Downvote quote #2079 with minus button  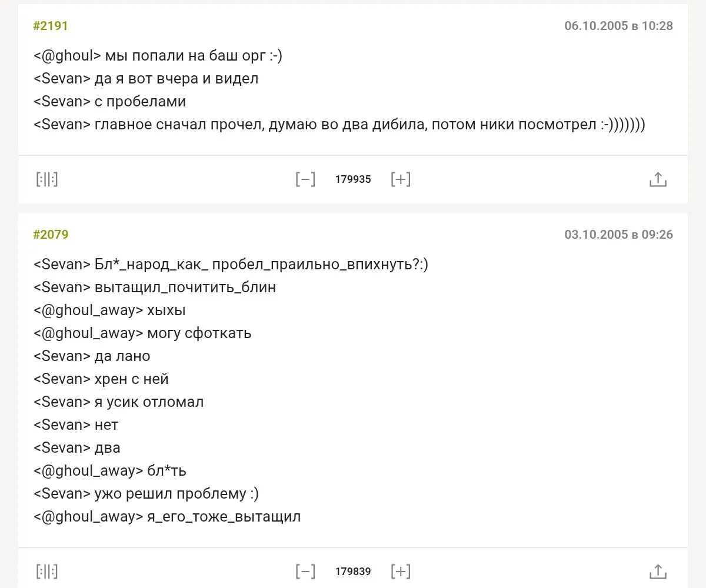tap(305, 571)
